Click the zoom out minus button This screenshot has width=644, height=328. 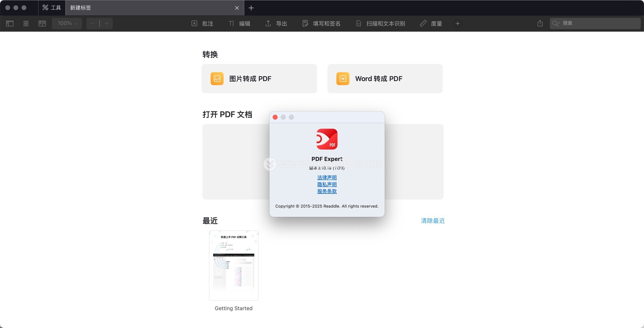point(93,23)
